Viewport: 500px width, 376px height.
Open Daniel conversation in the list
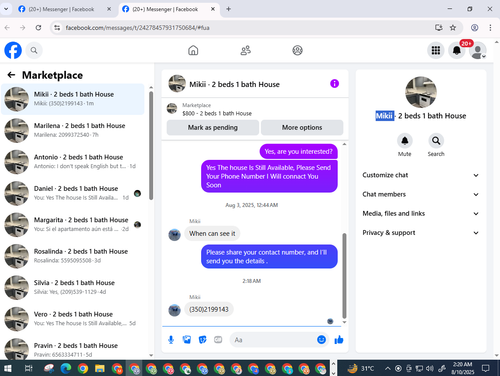73,193
